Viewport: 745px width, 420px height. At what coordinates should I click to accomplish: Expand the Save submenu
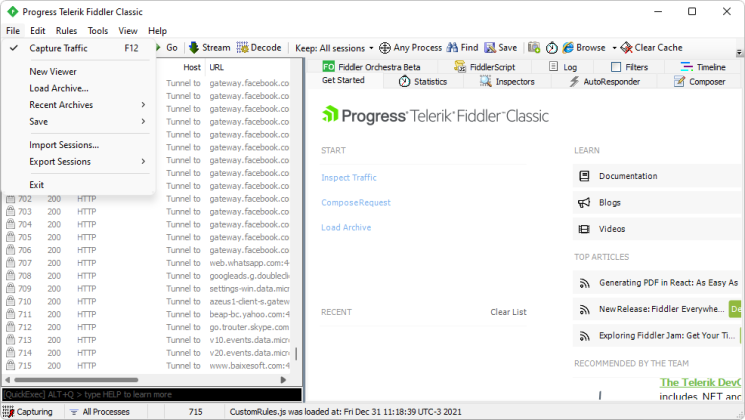click(79, 122)
